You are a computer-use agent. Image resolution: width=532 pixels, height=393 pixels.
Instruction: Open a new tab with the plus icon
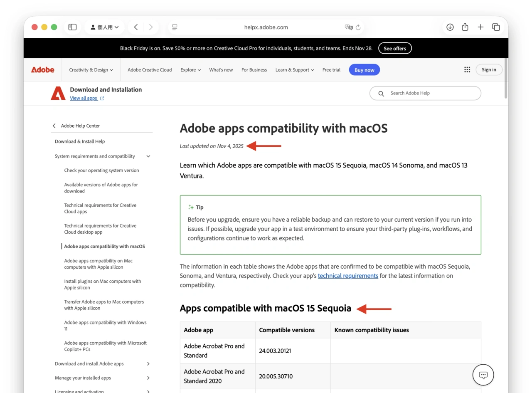[480, 27]
